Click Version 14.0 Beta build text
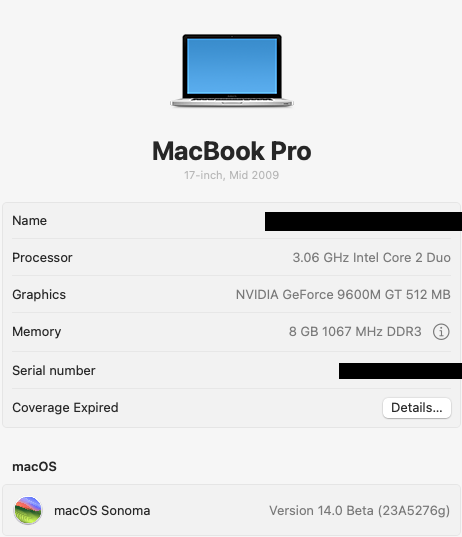The width and height of the screenshot is (462, 537). [x=360, y=511]
